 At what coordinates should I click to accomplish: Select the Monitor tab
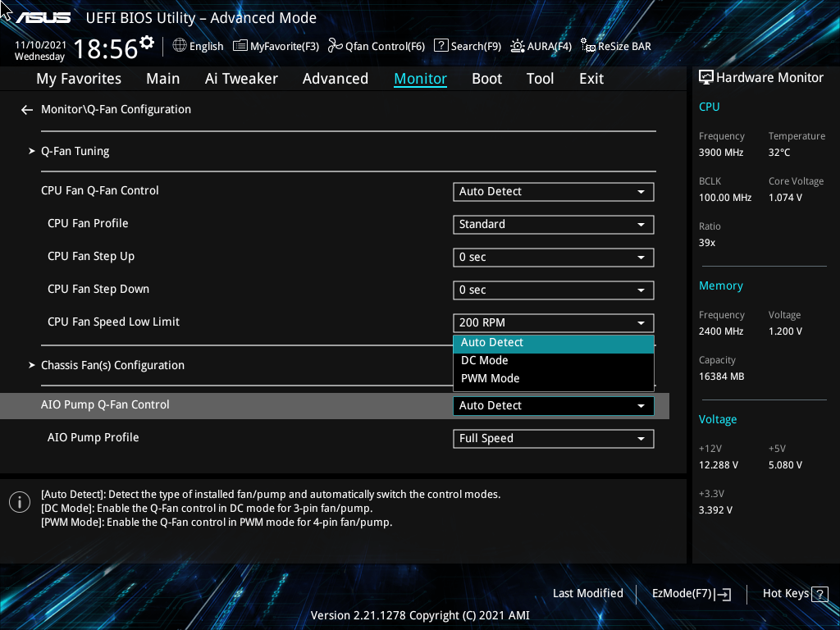421,79
